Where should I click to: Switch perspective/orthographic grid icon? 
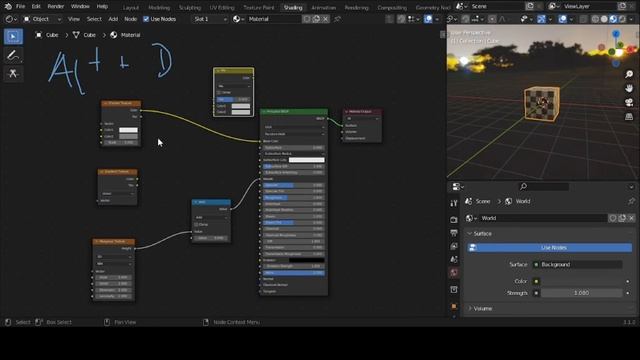click(629, 117)
